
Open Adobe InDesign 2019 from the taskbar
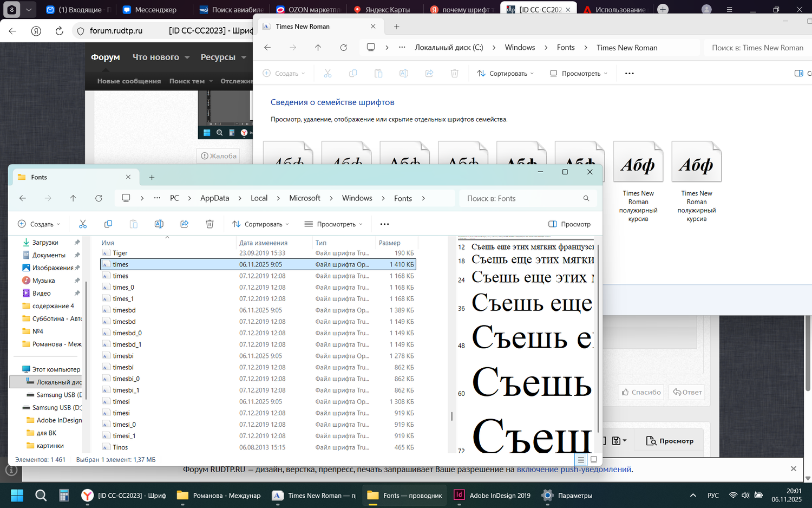click(492, 495)
